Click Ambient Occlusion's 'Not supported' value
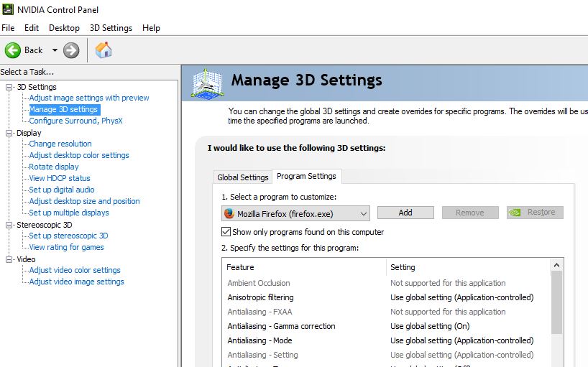 pyautogui.click(x=448, y=283)
